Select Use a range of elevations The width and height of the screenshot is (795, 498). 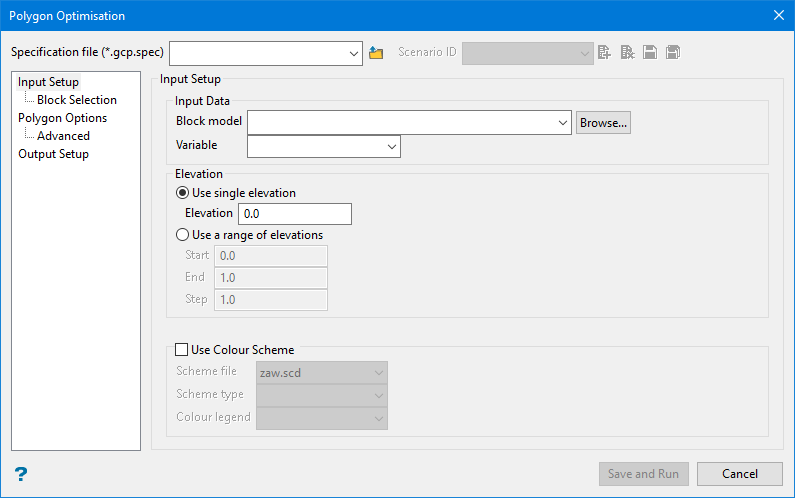coord(182,235)
